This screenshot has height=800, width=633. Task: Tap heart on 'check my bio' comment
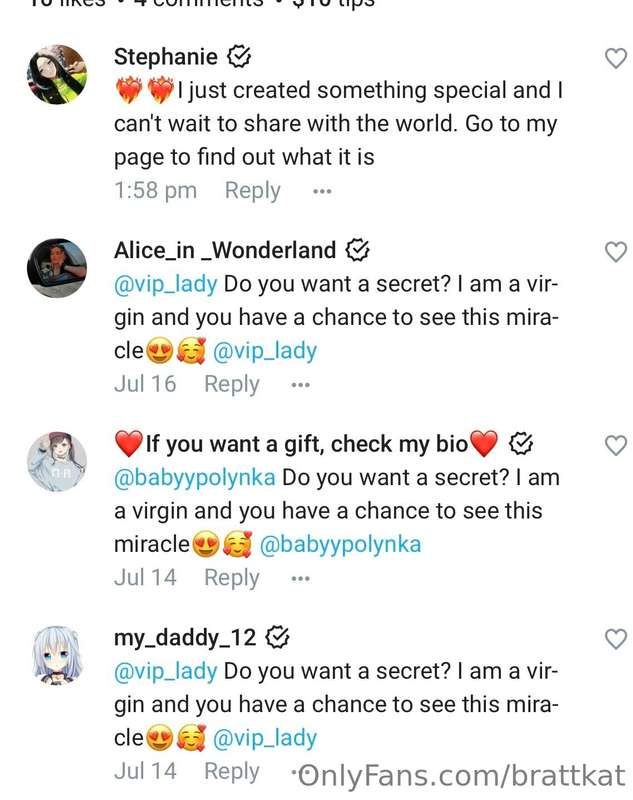pos(616,445)
